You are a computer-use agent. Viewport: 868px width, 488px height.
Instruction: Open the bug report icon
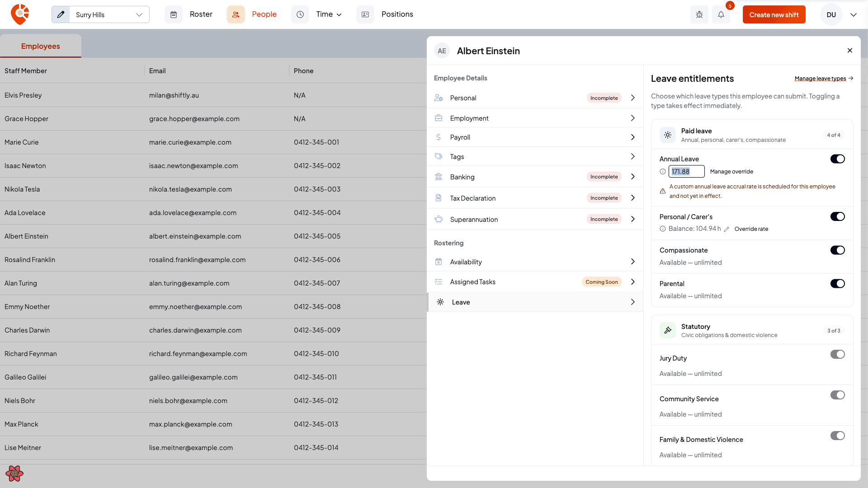click(x=699, y=14)
